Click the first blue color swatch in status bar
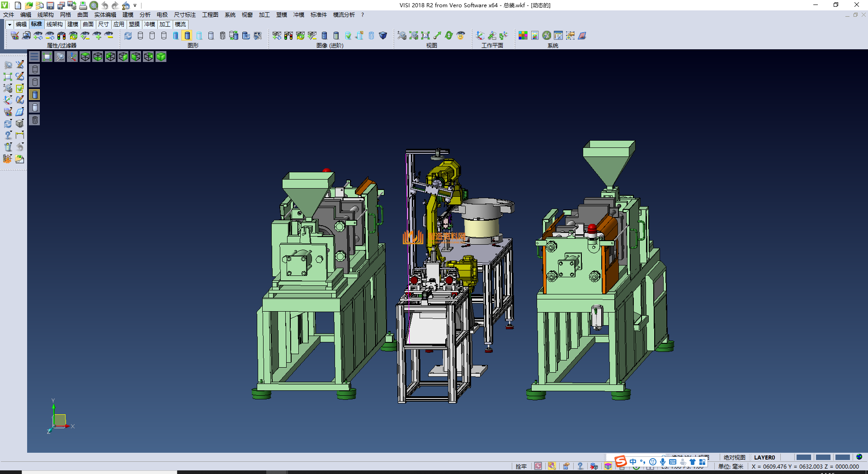This screenshot has height=474, width=868. [803, 457]
